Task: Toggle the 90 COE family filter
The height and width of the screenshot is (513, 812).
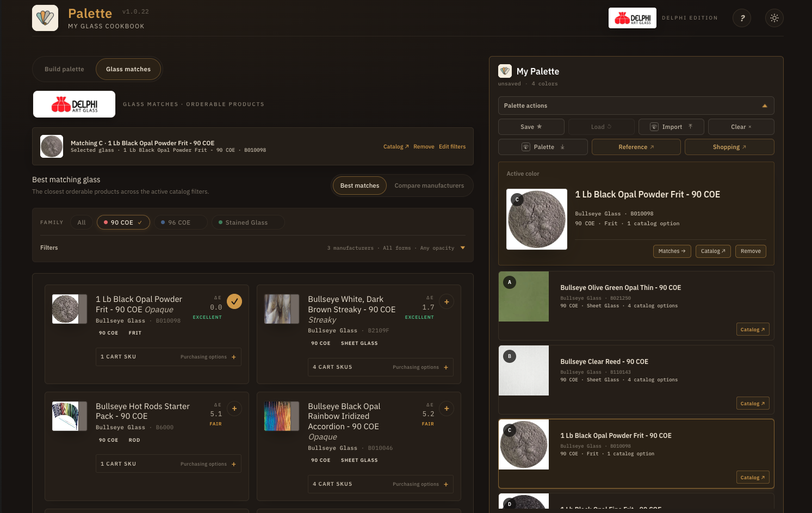Action: coord(123,222)
